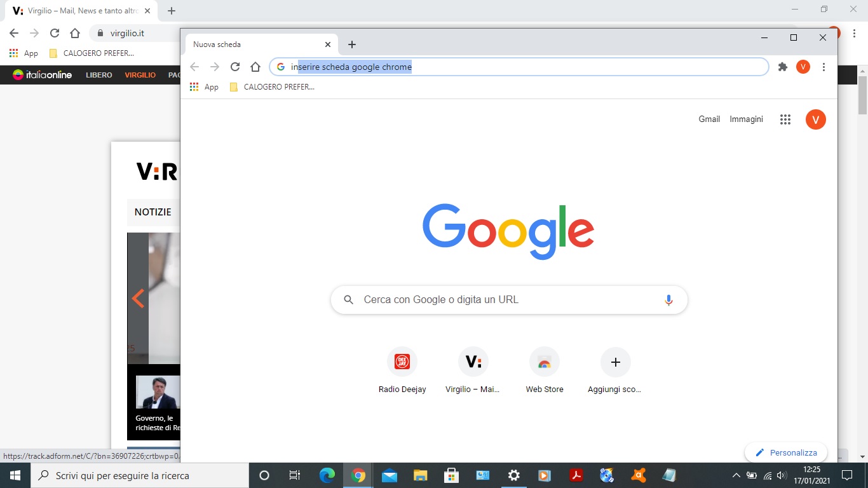This screenshot has width=868, height=488.
Task: Click the Personalizza button
Action: pyautogui.click(x=786, y=452)
